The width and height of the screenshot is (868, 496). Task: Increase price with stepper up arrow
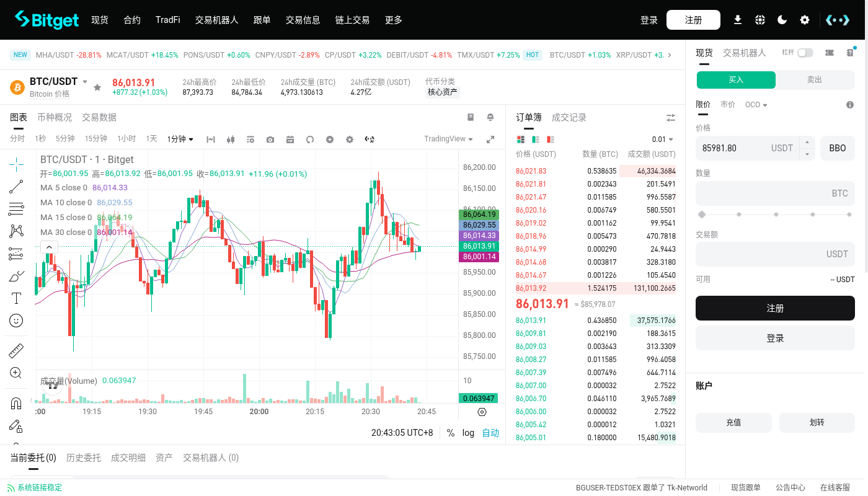point(807,142)
